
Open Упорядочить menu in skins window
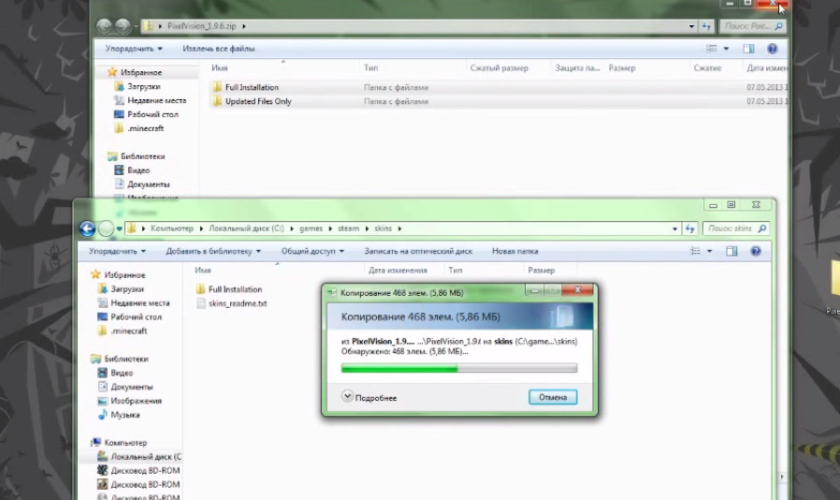coord(117,251)
